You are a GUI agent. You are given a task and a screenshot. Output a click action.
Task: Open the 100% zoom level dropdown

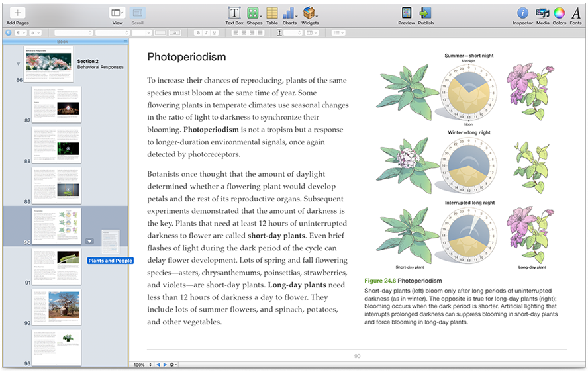(x=142, y=365)
